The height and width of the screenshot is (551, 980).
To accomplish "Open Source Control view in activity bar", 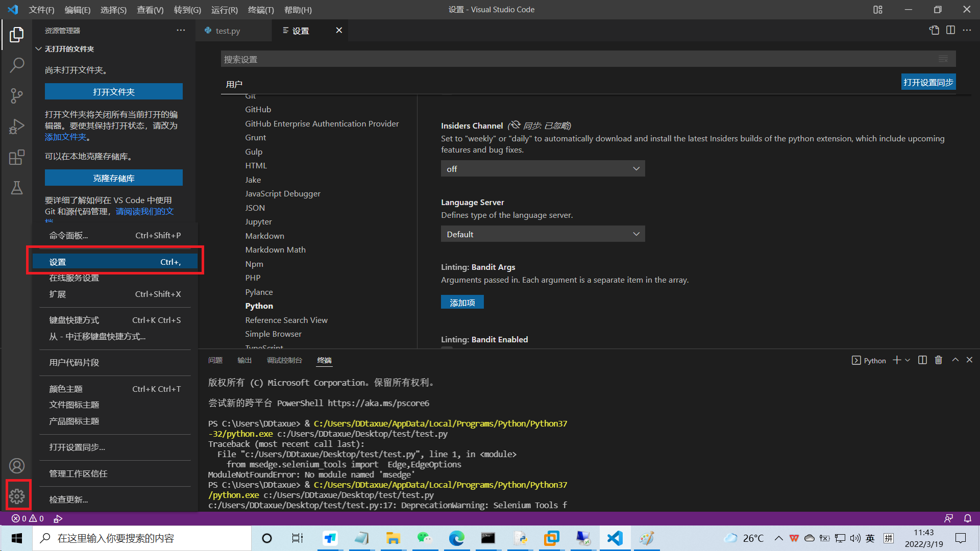I will [x=16, y=95].
